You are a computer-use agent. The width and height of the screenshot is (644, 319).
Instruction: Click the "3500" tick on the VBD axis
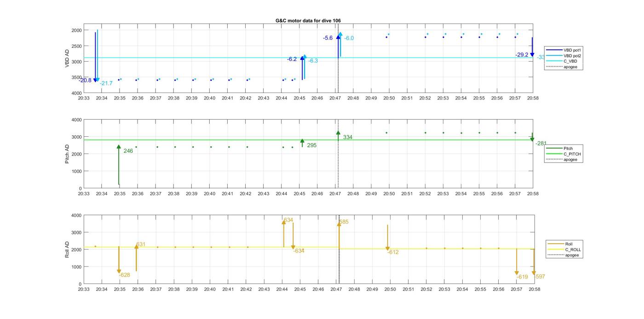tap(76, 77)
